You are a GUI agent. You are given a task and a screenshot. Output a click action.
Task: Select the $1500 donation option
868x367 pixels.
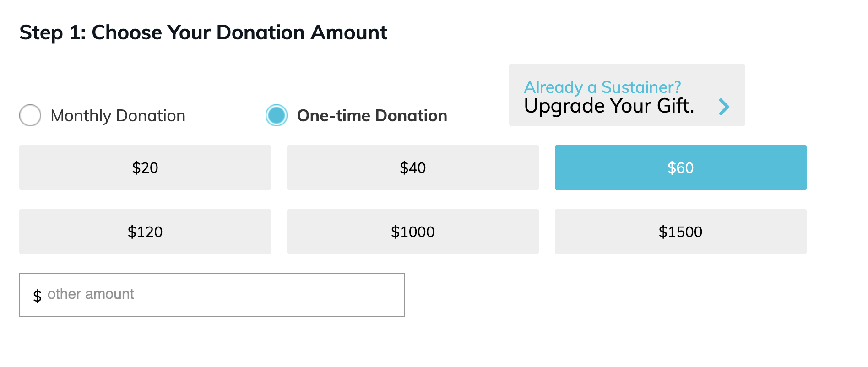[x=680, y=232]
